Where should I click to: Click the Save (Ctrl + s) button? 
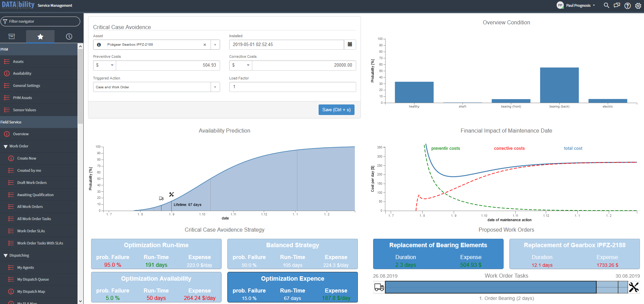336,110
